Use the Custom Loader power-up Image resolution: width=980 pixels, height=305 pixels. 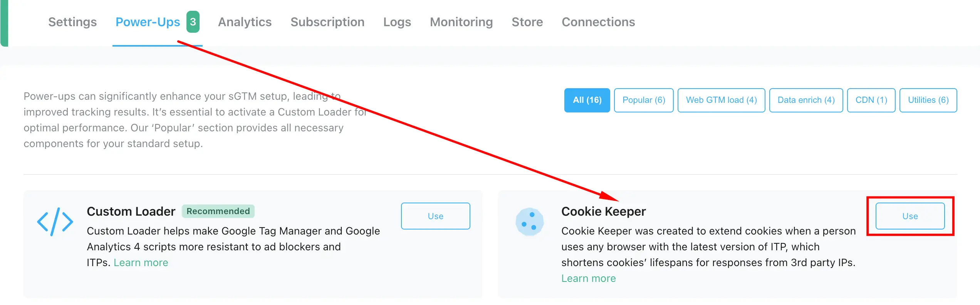point(436,216)
